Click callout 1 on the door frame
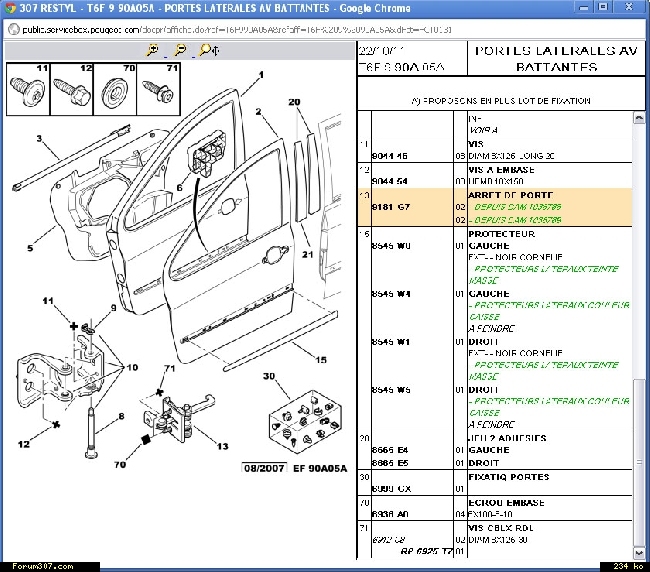 tap(261, 75)
